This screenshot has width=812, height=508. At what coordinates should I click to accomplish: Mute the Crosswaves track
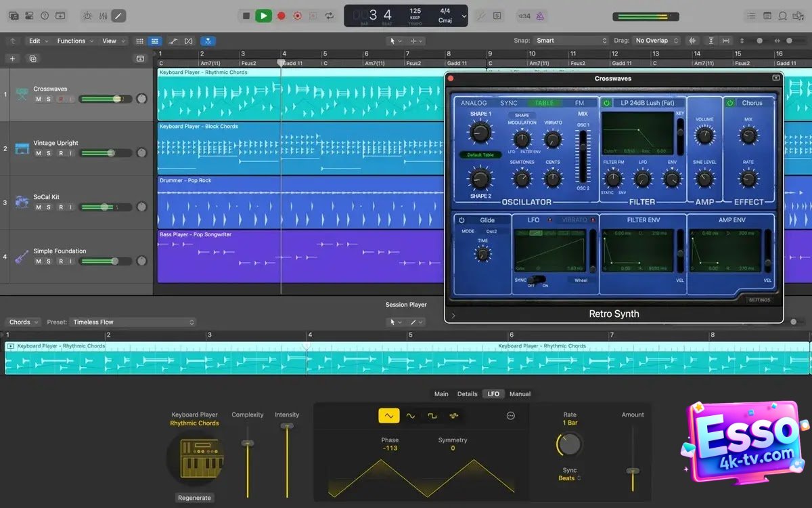pos(39,98)
